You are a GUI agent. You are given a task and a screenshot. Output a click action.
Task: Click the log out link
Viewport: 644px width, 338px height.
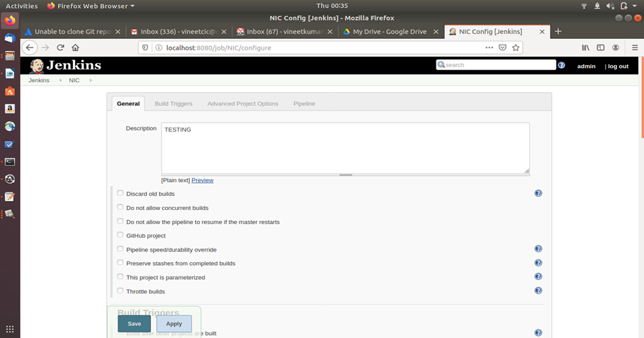click(x=618, y=66)
